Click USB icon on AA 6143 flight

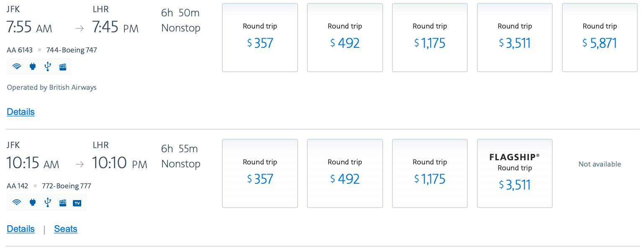click(47, 66)
